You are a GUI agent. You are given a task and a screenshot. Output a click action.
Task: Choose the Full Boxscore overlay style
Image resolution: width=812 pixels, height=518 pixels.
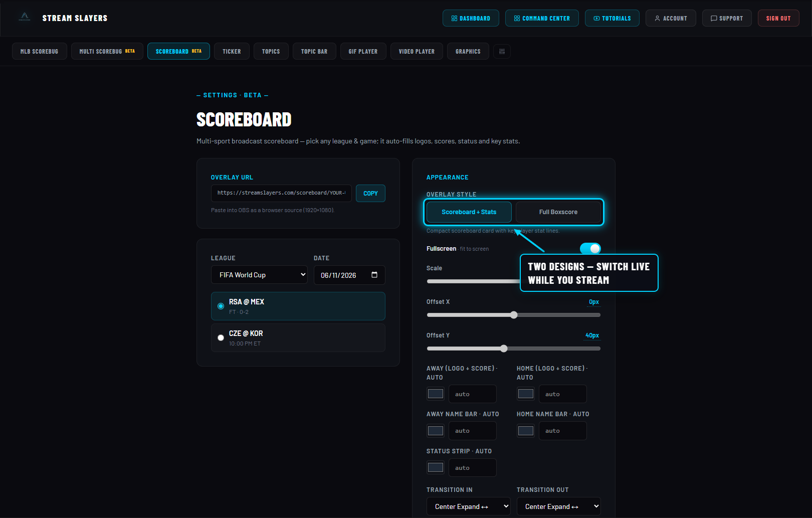(x=558, y=212)
